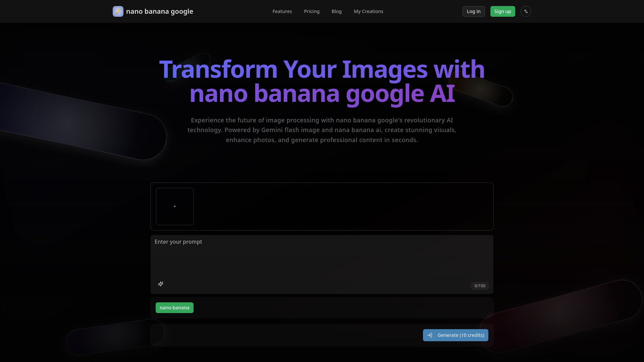Open the Features menu item
This screenshot has width=644, height=362.
[282, 11]
